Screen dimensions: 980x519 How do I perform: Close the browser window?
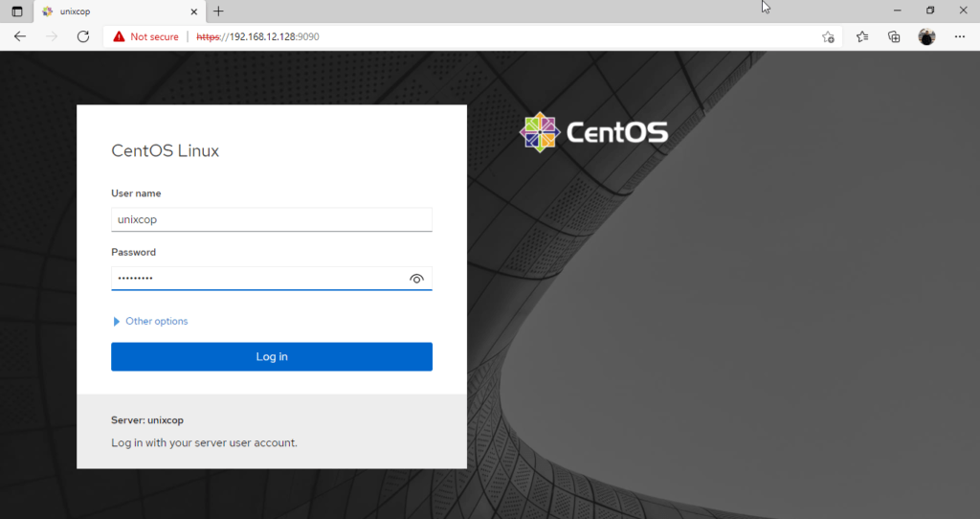pos(963,11)
